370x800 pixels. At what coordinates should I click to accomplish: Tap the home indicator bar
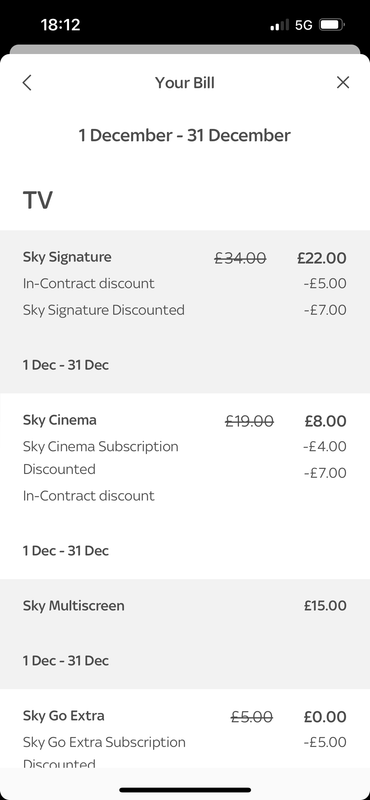tap(185, 790)
